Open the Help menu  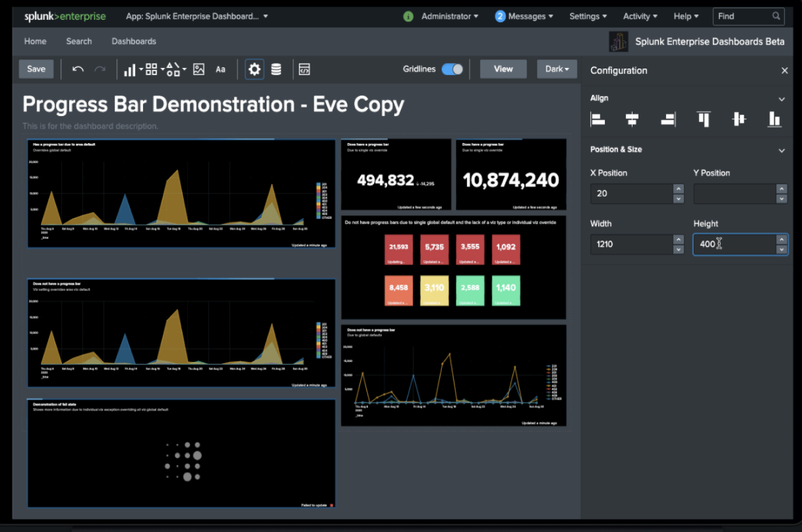pyautogui.click(x=686, y=16)
